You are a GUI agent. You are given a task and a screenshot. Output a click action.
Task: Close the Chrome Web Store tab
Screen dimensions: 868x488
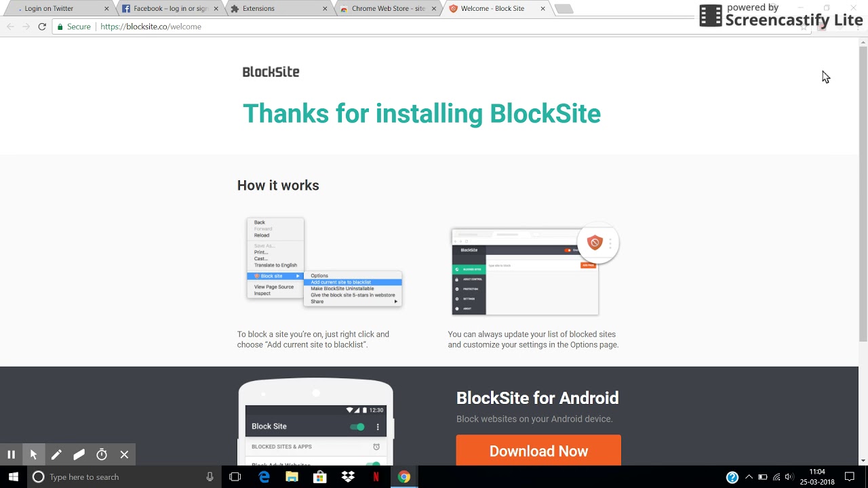pos(434,9)
